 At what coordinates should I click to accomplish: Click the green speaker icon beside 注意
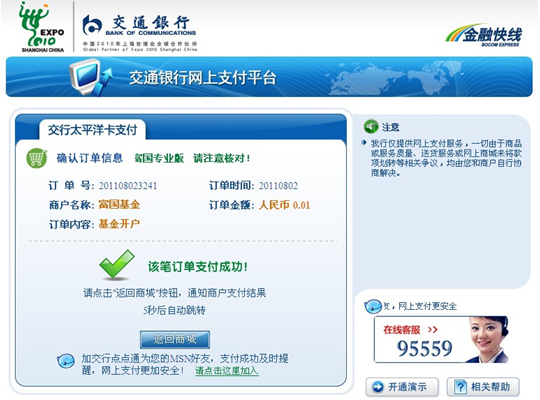(x=371, y=127)
